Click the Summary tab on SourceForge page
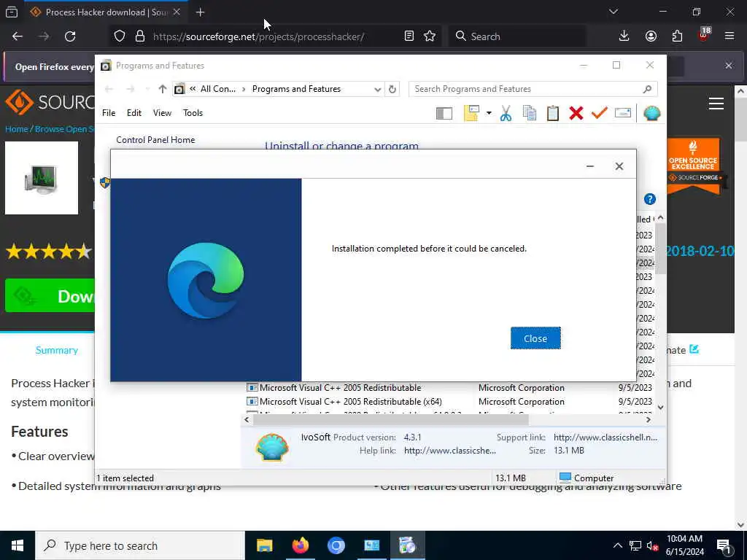Screen dimensions: 747x560 pyautogui.click(x=57, y=350)
